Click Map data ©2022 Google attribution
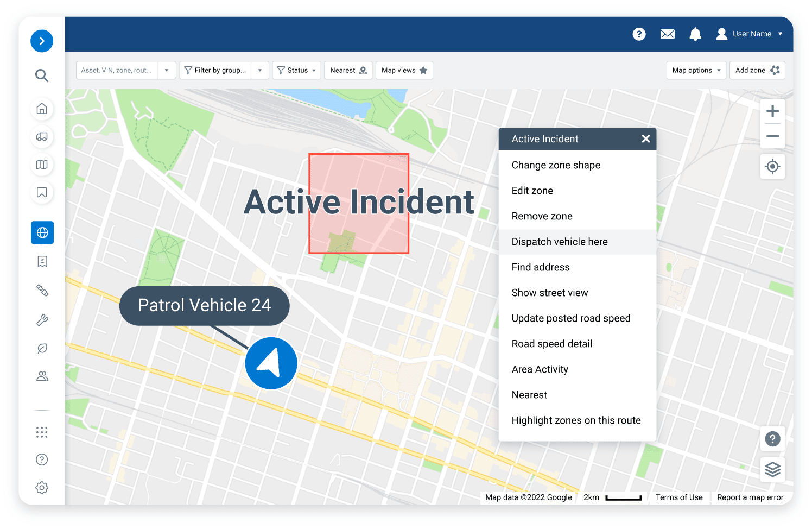 pos(529,497)
